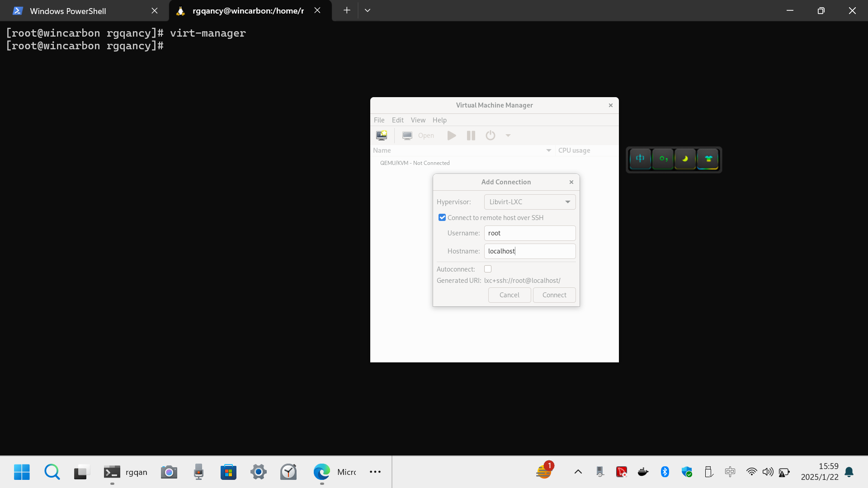Open the View menu
The height and width of the screenshot is (488, 868).
(x=418, y=120)
